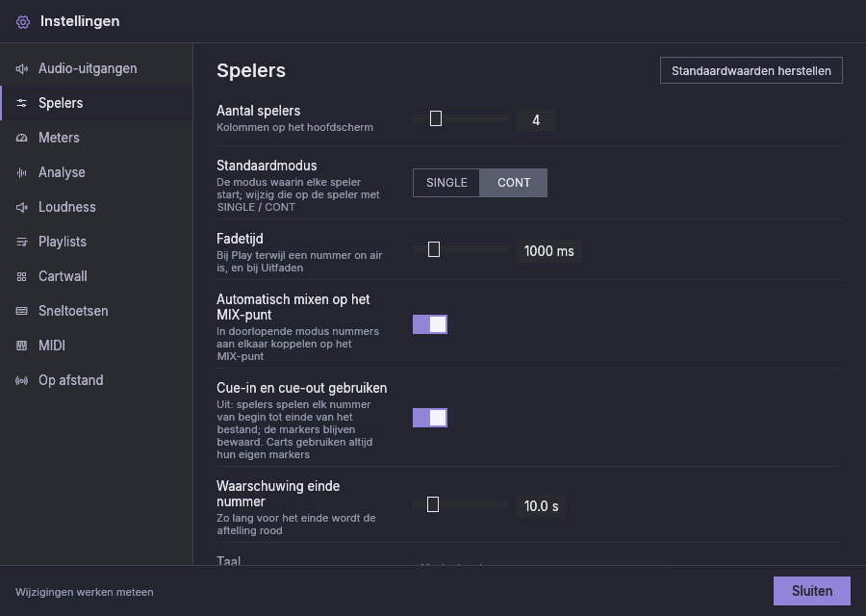Screen dimensions: 866x616
Task: Click Standaardwaarden herstellen button
Action: click(x=751, y=70)
